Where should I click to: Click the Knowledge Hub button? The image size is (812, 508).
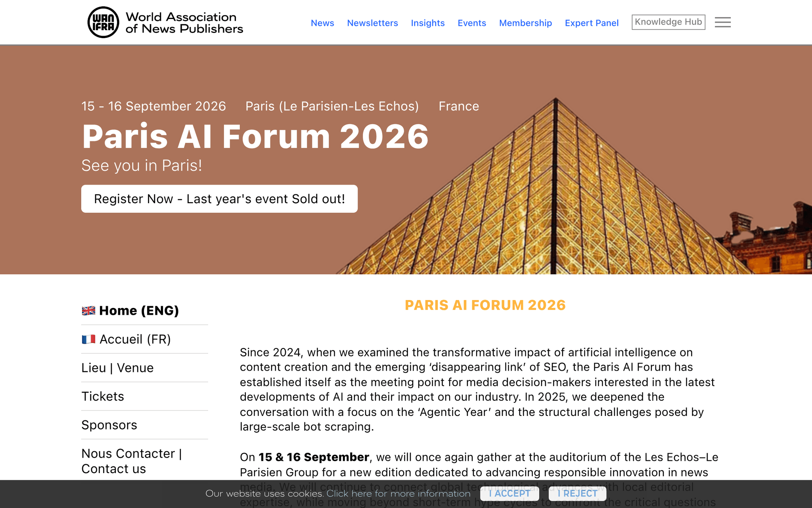coord(668,22)
